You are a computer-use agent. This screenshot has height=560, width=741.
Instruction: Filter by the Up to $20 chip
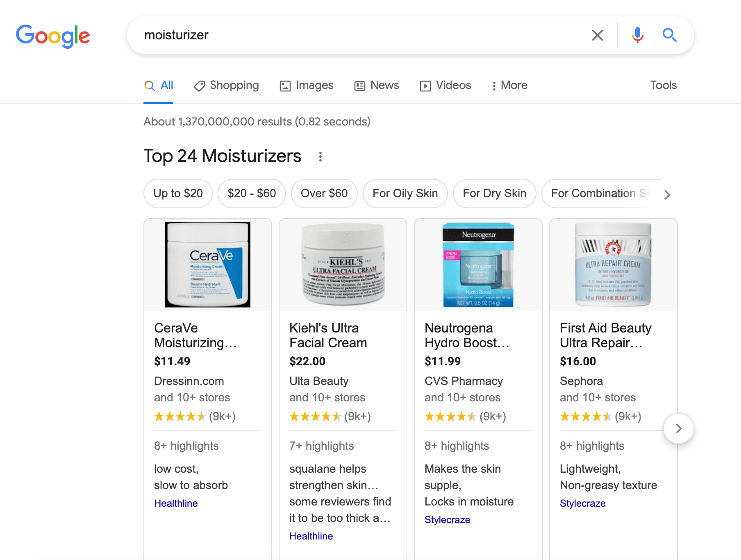click(178, 193)
